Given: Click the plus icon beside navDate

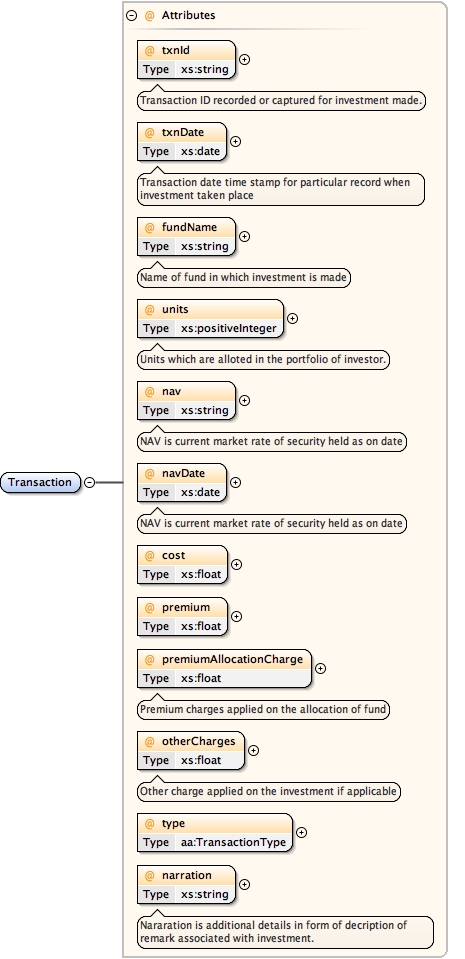Looking at the screenshot, I should click(x=236, y=482).
